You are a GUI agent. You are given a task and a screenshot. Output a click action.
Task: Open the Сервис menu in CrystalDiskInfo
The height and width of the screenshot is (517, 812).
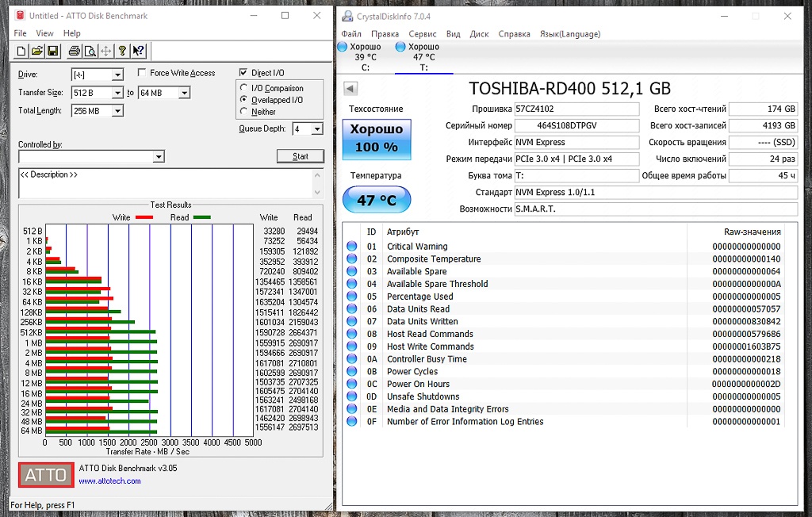click(423, 33)
